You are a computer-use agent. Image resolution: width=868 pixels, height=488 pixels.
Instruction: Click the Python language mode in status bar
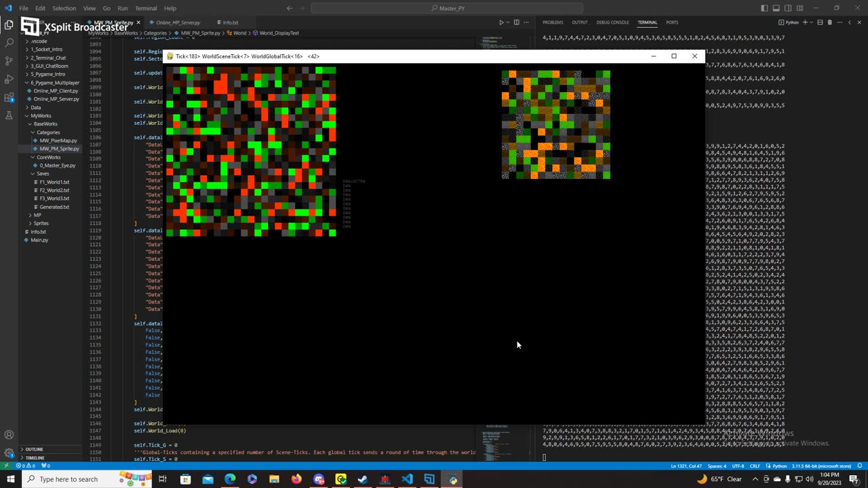pyautogui.click(x=779, y=466)
